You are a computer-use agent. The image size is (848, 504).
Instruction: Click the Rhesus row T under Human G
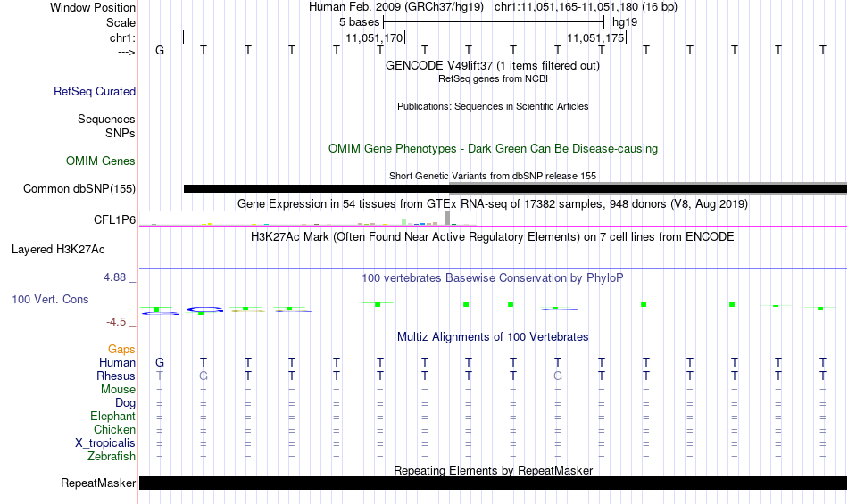(160, 376)
